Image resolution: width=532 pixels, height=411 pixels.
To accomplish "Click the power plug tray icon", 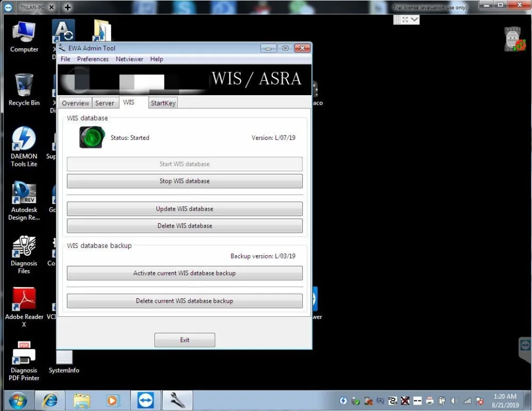I will click(x=442, y=401).
